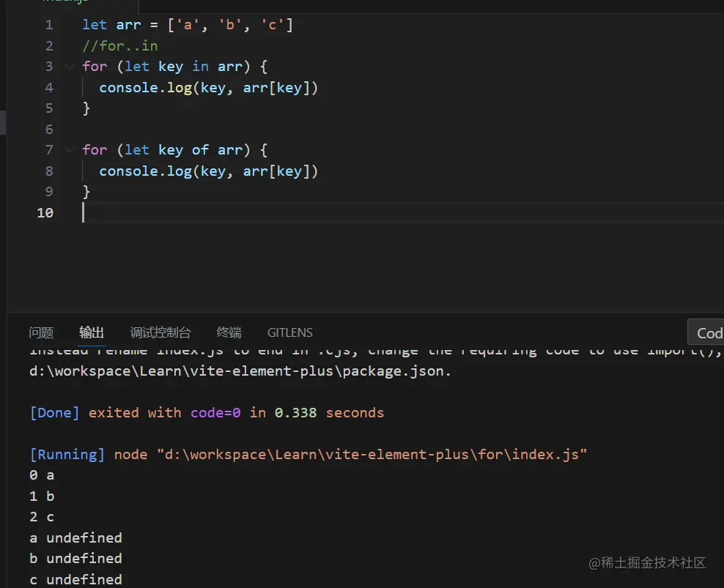Open the 终端 panel tab
The image size is (724, 588).
coord(229,332)
